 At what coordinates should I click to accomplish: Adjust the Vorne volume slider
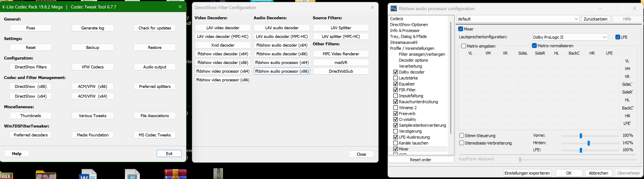pyautogui.click(x=581, y=136)
